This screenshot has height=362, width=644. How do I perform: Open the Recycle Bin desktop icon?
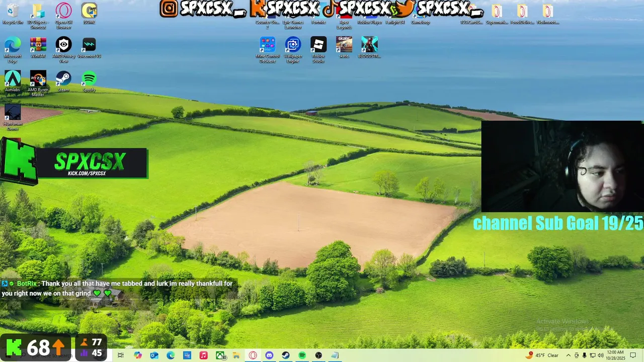tap(13, 14)
